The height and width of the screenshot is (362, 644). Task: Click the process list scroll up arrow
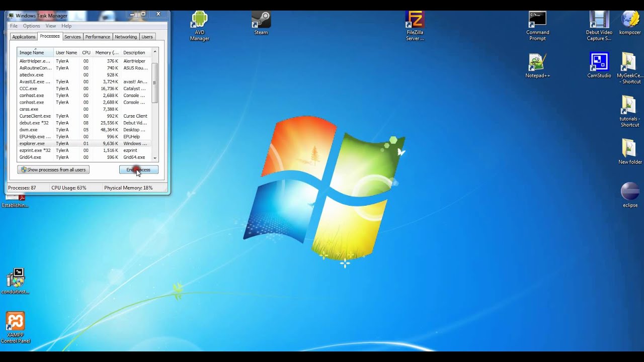(155, 51)
